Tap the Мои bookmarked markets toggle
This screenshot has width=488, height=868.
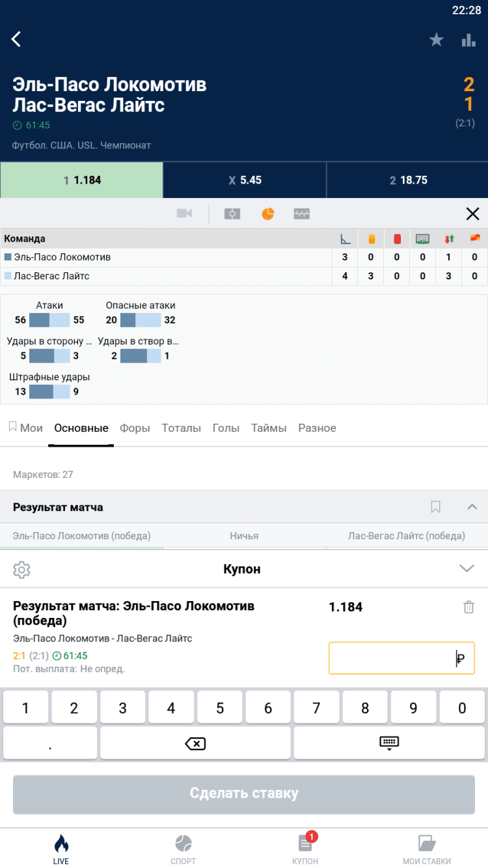tap(25, 428)
